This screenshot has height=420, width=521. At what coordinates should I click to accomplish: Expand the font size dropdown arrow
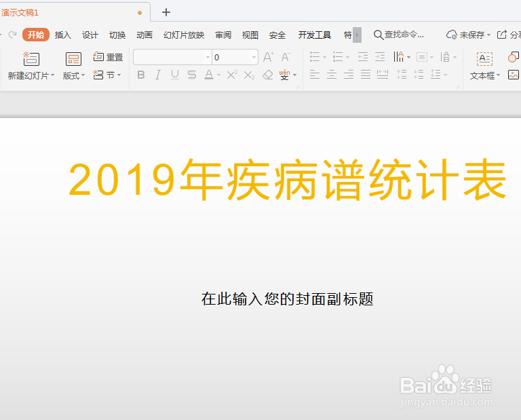(254, 58)
